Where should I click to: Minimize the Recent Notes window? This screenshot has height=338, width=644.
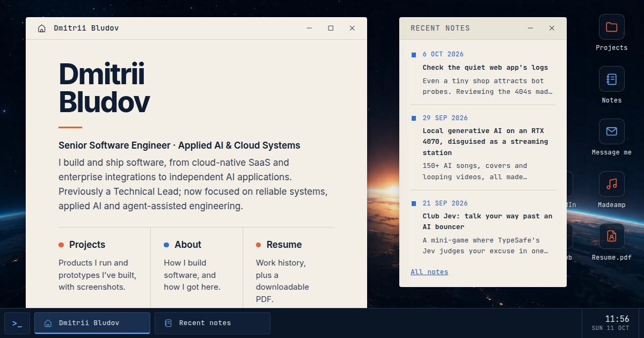(530, 28)
